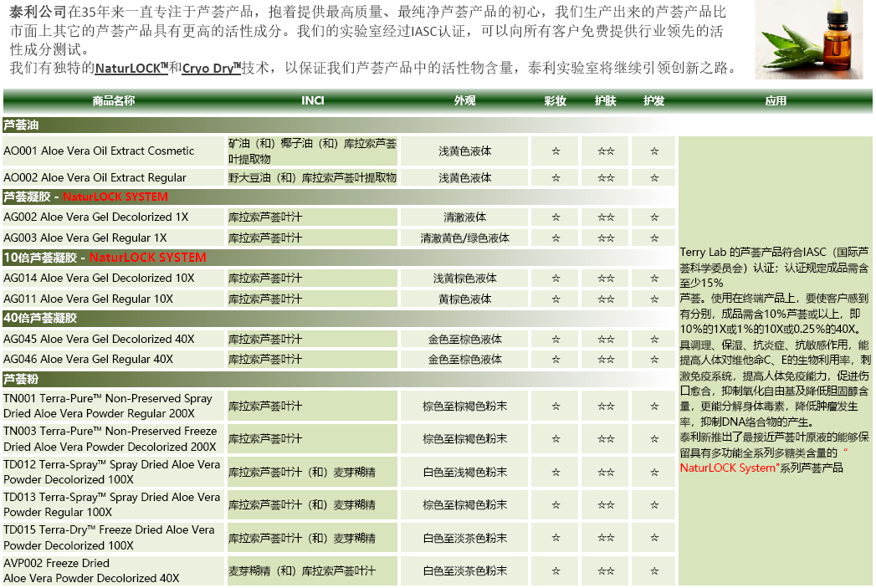Select the 40倍芦荟凝胶 section header

coord(40,318)
